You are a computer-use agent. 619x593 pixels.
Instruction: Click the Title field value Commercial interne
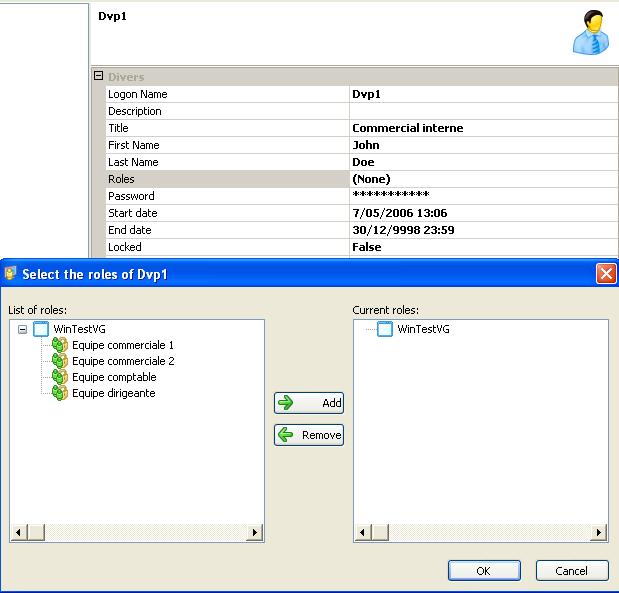point(408,128)
